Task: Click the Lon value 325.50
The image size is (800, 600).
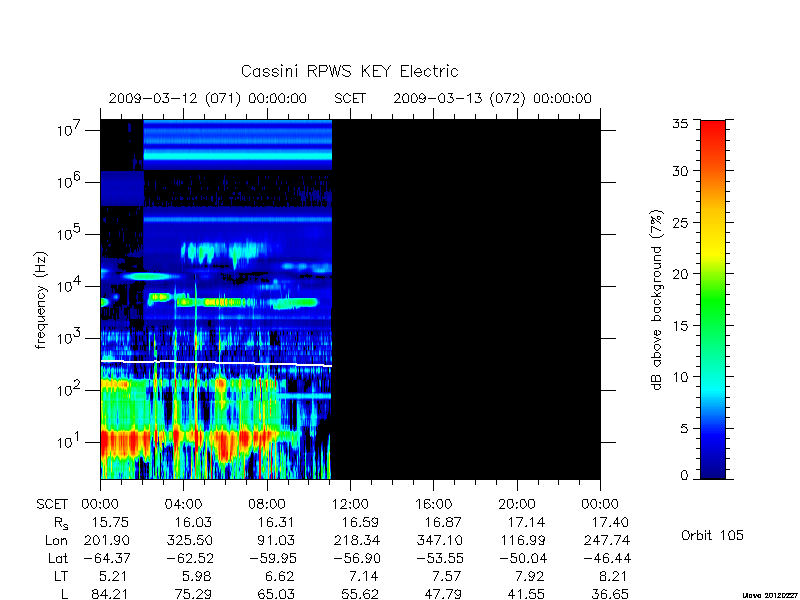Action: coord(189,540)
